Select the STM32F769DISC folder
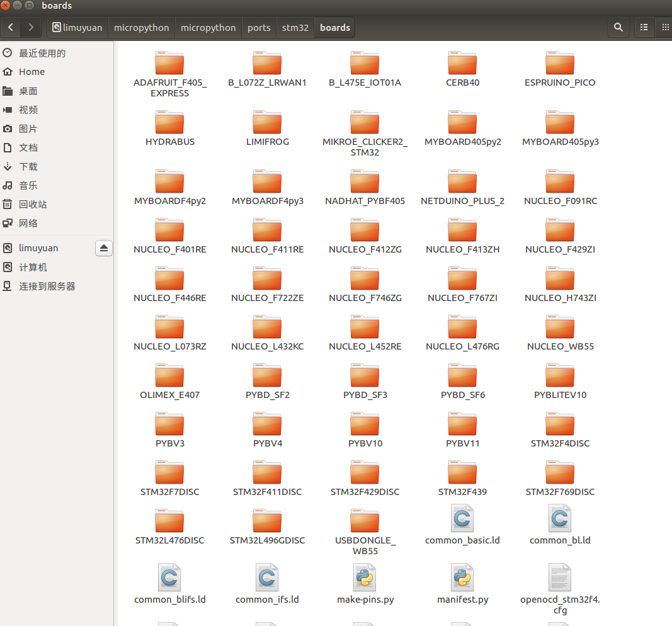The height and width of the screenshot is (626, 672). point(560,478)
